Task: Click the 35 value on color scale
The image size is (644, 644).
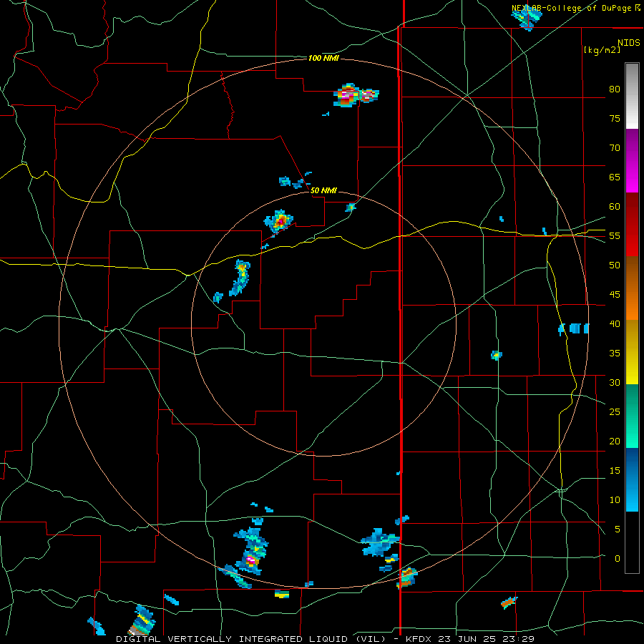Action: coord(615,353)
